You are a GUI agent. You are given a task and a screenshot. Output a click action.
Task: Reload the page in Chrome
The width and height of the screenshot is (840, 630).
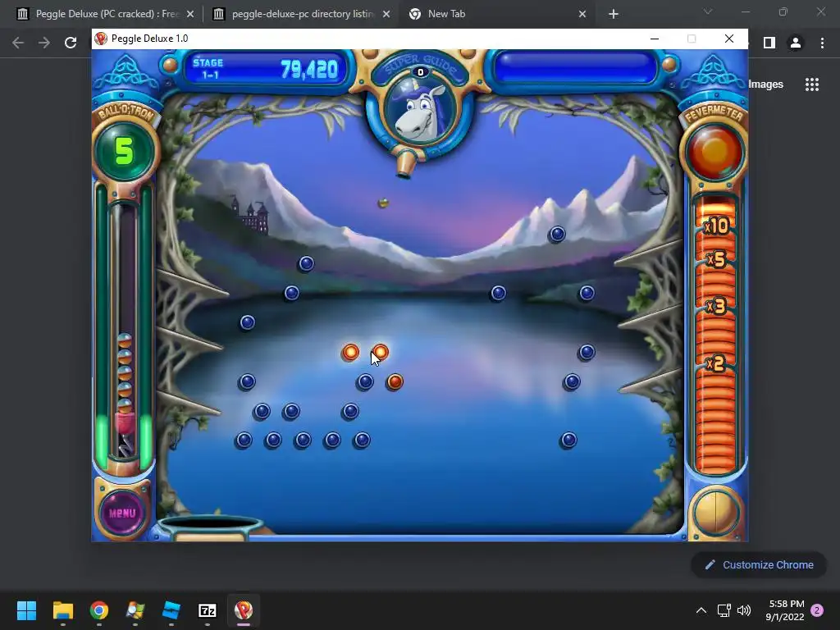tap(71, 43)
